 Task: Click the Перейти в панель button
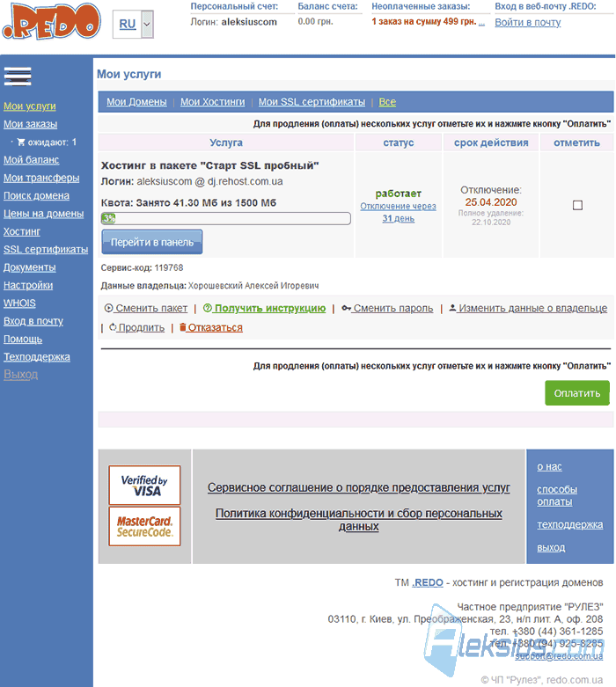pos(152,242)
